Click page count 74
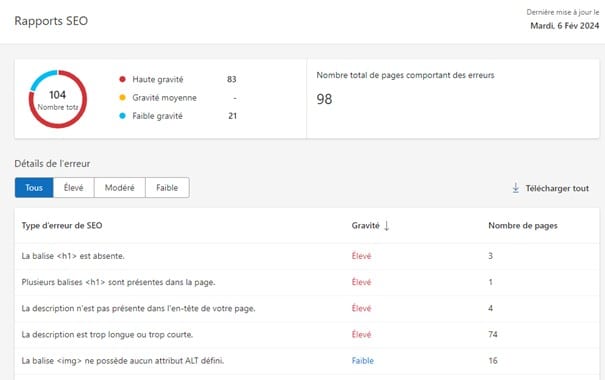The height and width of the screenshot is (380, 605). pyautogui.click(x=493, y=334)
